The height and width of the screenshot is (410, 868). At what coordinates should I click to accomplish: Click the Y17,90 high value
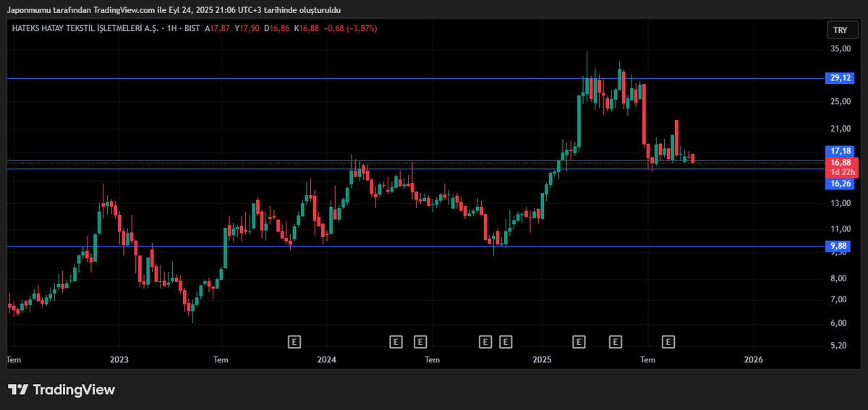point(247,29)
